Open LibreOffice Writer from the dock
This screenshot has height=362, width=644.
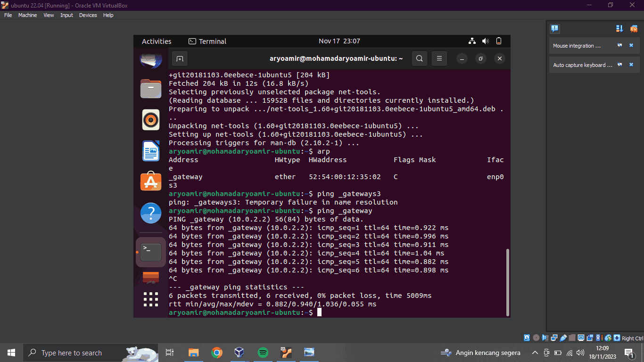(x=151, y=151)
